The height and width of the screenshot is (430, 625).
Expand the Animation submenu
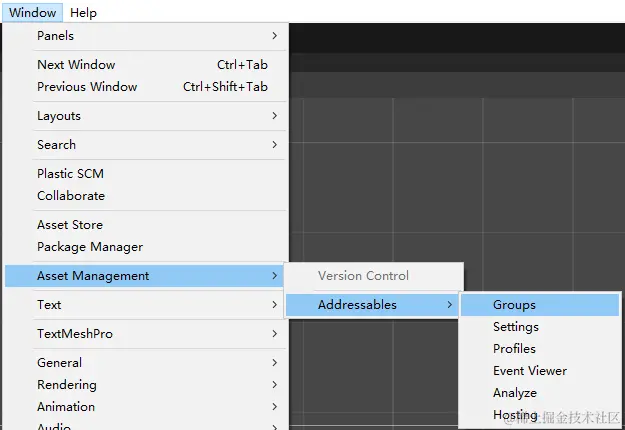pyautogui.click(x=66, y=407)
